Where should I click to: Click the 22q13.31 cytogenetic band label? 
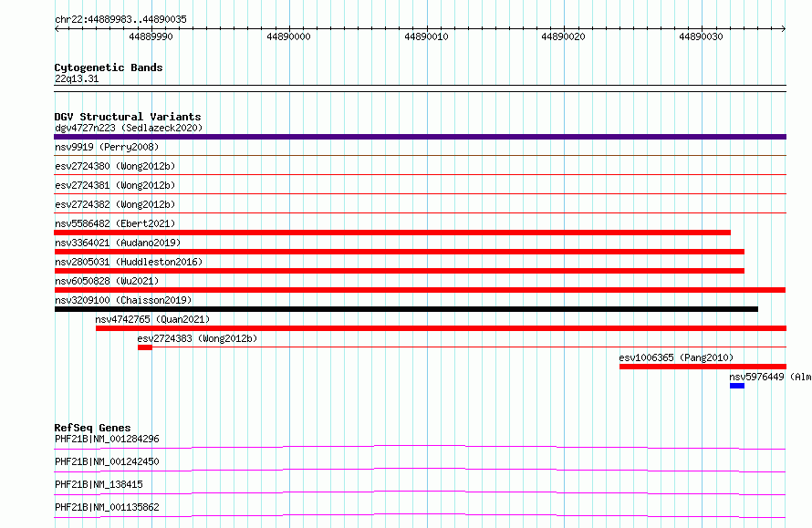tap(77, 78)
